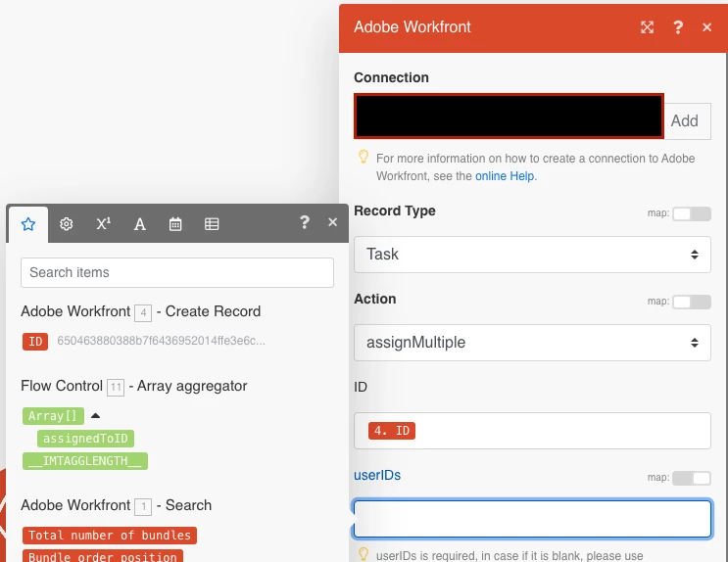Image resolution: width=728 pixels, height=562 pixels.
Task: Toggle map switch for userIDs
Action: pyautogui.click(x=692, y=478)
